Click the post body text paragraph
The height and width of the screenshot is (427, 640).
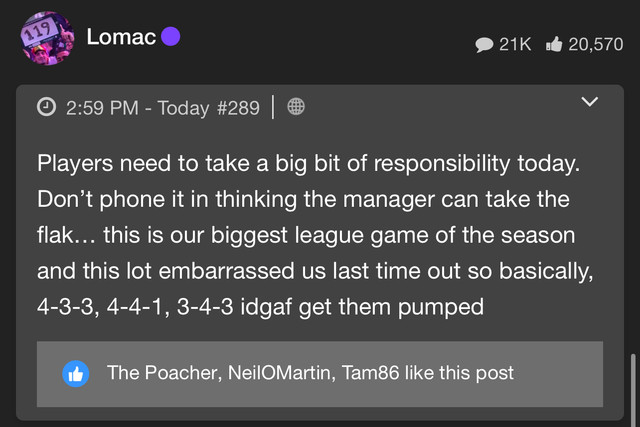click(x=315, y=235)
